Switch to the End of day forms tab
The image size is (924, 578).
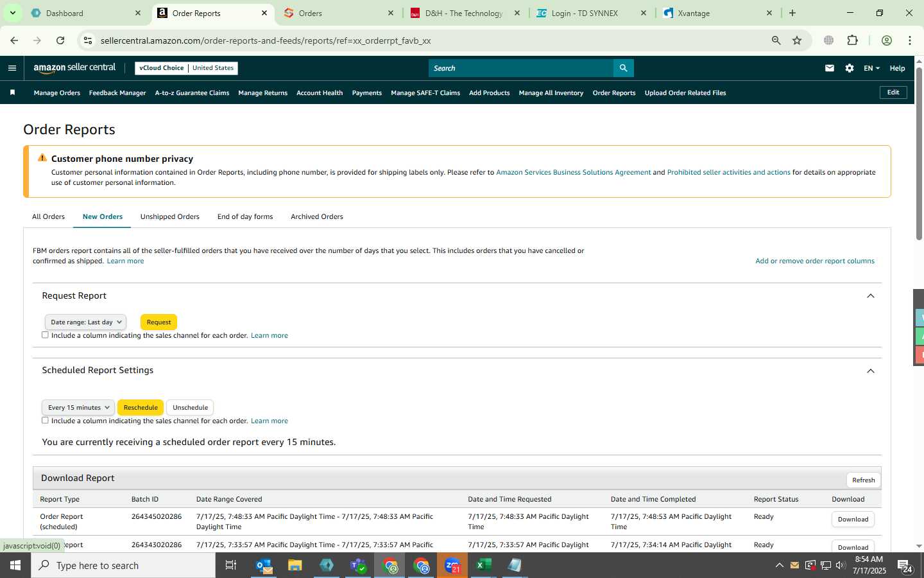point(245,216)
